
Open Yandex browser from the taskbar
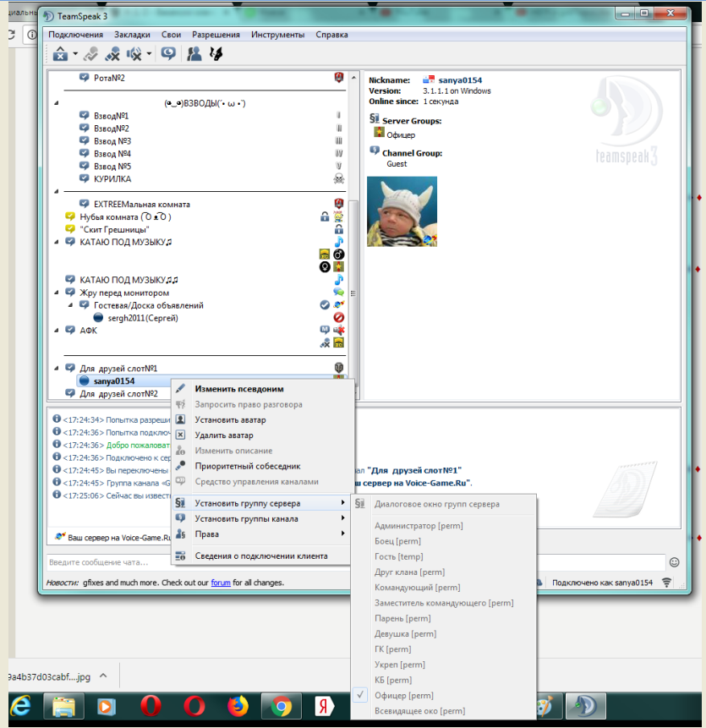click(324, 707)
